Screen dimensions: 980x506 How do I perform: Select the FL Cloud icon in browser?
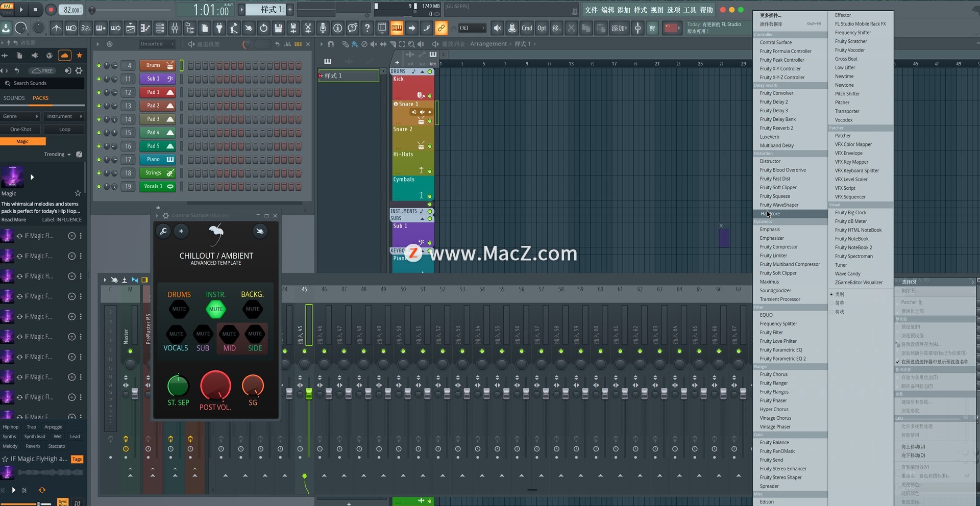(64, 55)
